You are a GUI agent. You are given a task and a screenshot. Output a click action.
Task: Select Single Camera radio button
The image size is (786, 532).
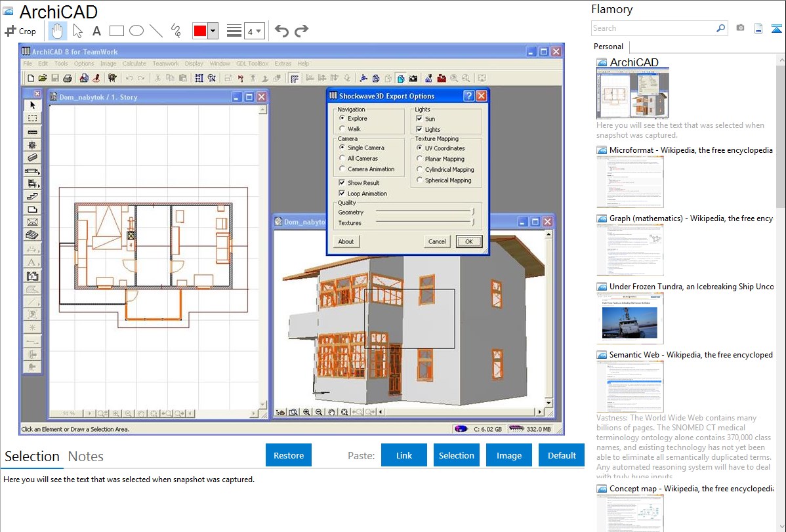pyautogui.click(x=342, y=148)
